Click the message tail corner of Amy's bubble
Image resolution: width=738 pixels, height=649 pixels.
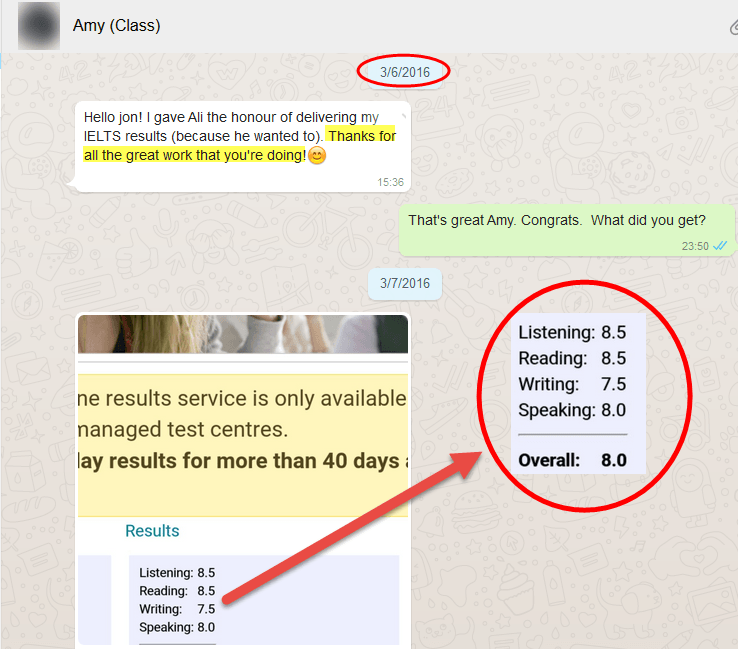71,184
